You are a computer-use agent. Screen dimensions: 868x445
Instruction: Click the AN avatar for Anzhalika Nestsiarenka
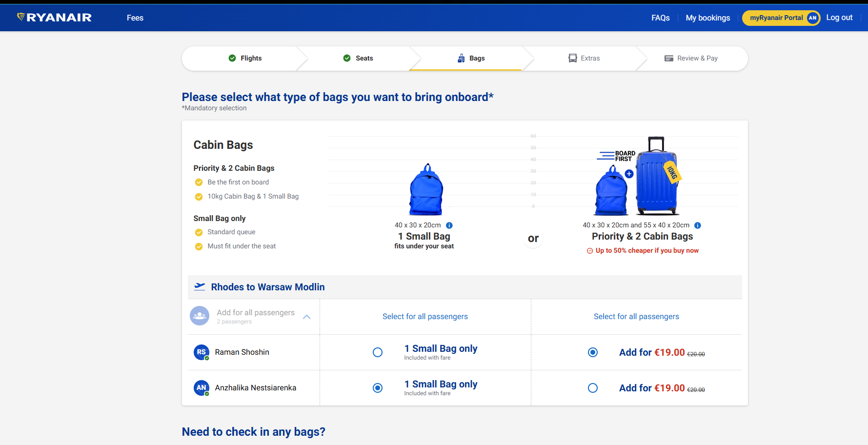[x=202, y=388]
